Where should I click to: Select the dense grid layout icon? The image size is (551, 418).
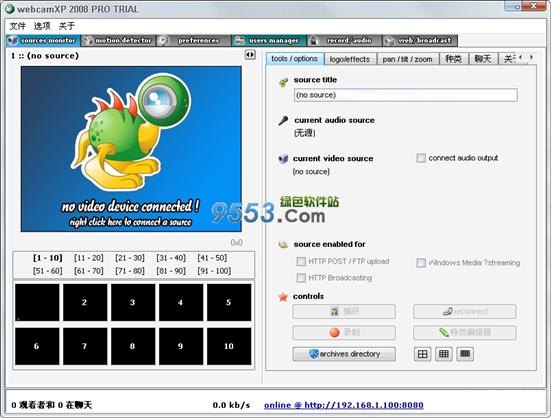tap(444, 354)
